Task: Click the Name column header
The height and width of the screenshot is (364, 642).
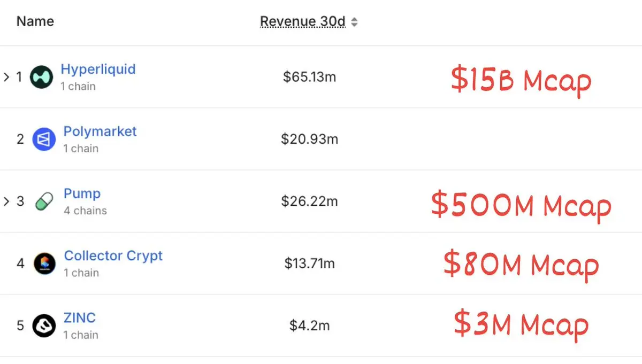Action: pyautogui.click(x=35, y=21)
